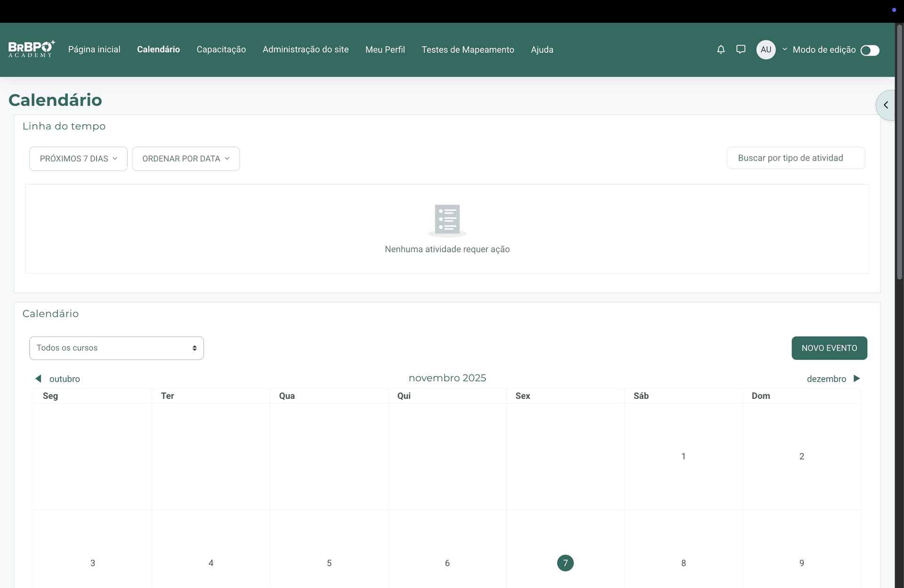Screen dimensions: 904x588
Task: Open the Ajuda menu
Action: (542, 49)
